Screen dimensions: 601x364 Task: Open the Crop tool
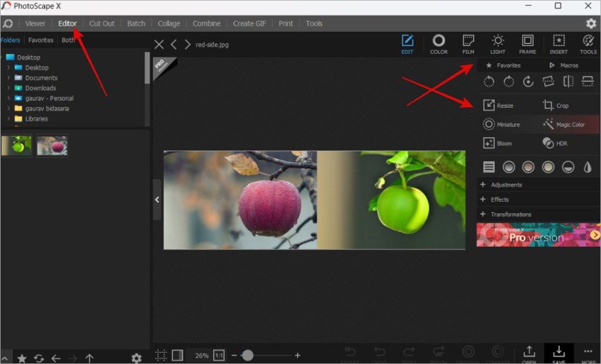coord(555,105)
